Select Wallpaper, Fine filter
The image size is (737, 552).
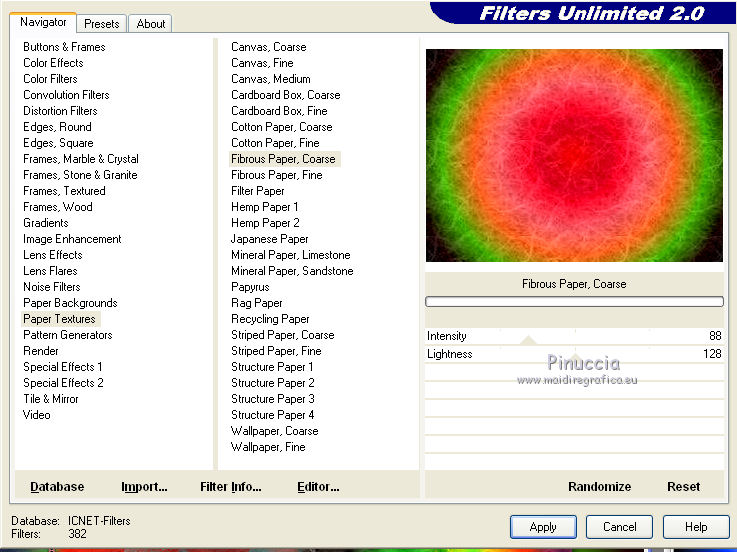(268, 447)
